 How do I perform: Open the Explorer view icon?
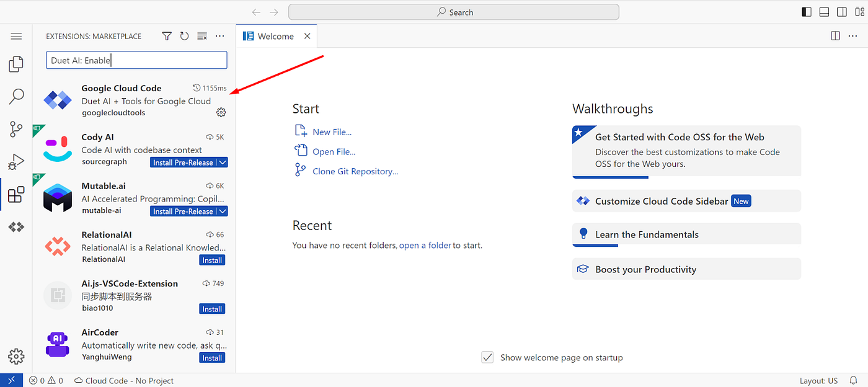(x=16, y=64)
